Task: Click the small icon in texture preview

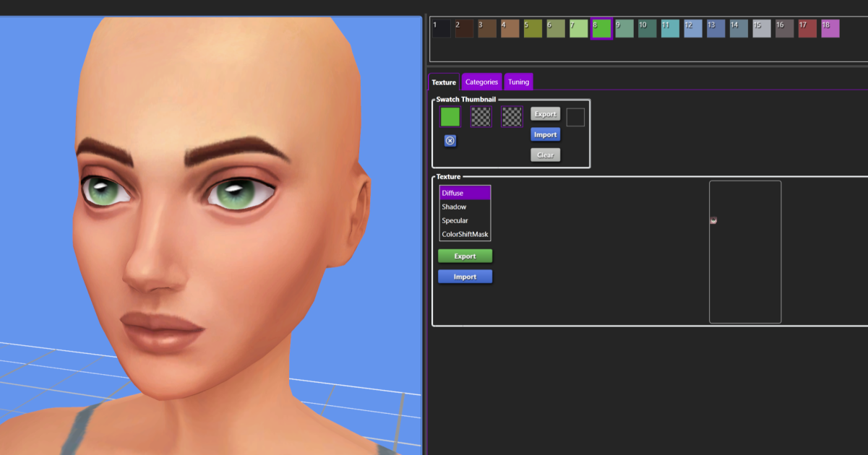Action: 713,221
